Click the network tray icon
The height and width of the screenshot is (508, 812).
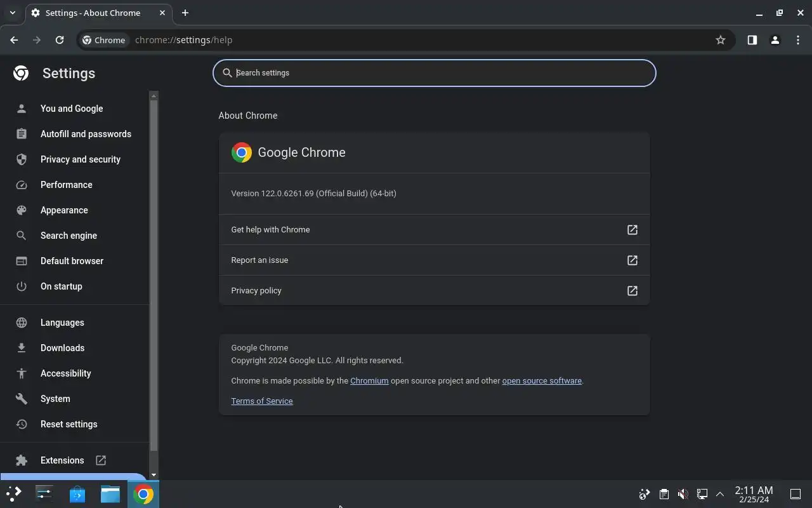702,494
